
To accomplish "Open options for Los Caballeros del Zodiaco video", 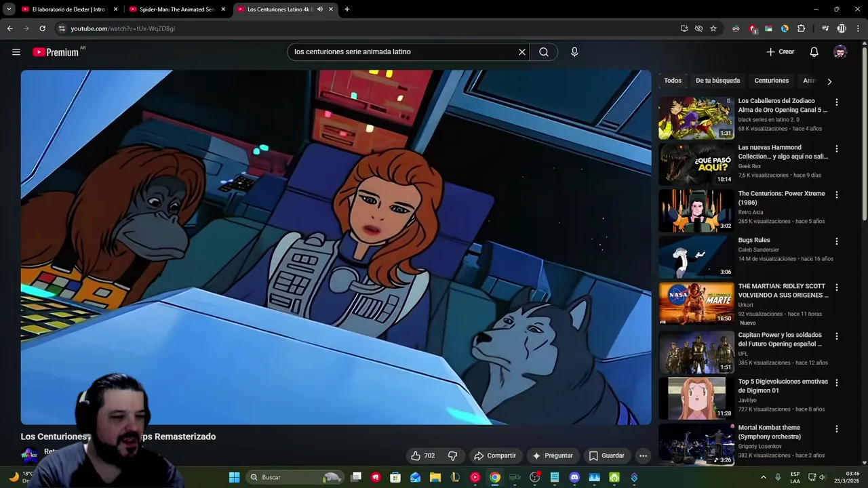I will click(836, 102).
